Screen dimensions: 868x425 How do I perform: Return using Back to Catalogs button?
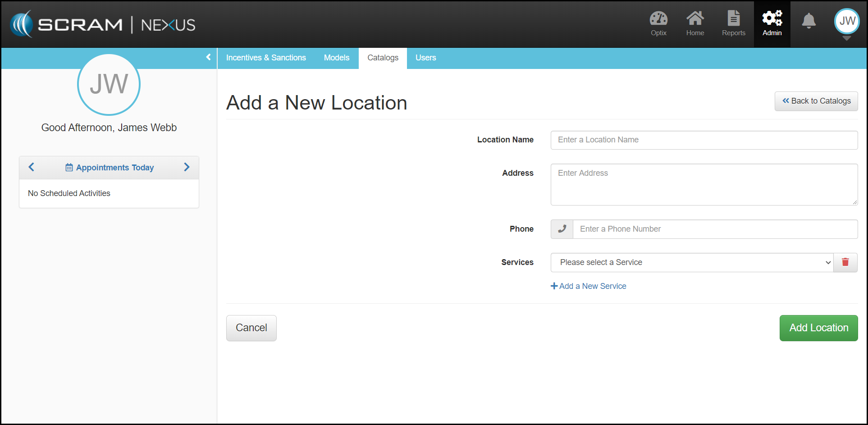(816, 101)
